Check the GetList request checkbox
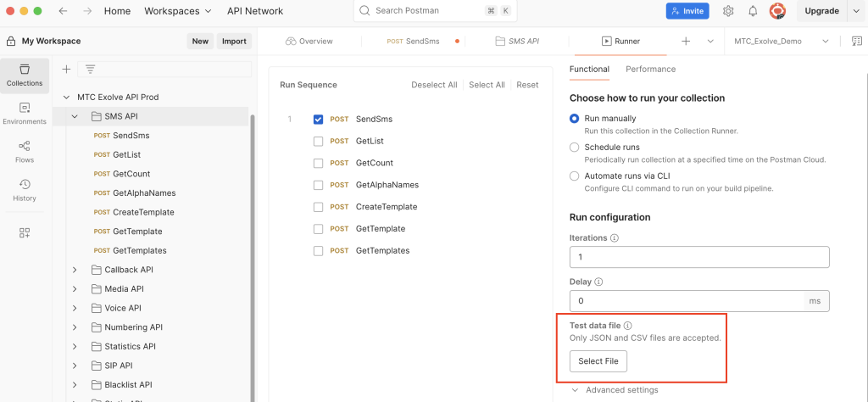Image resolution: width=868 pixels, height=402 pixels. click(319, 141)
